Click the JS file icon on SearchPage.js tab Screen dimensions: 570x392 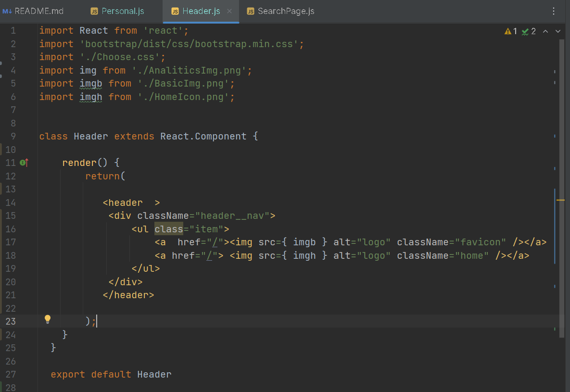(x=251, y=11)
